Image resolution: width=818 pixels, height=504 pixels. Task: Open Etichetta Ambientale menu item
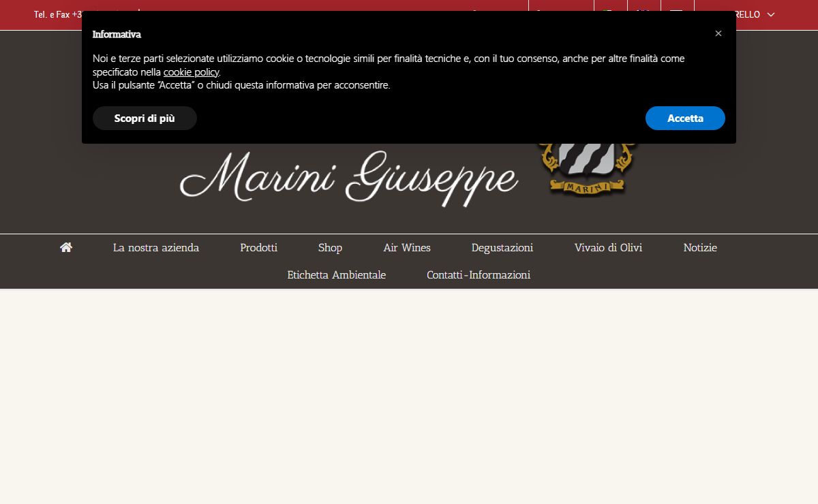(x=337, y=275)
